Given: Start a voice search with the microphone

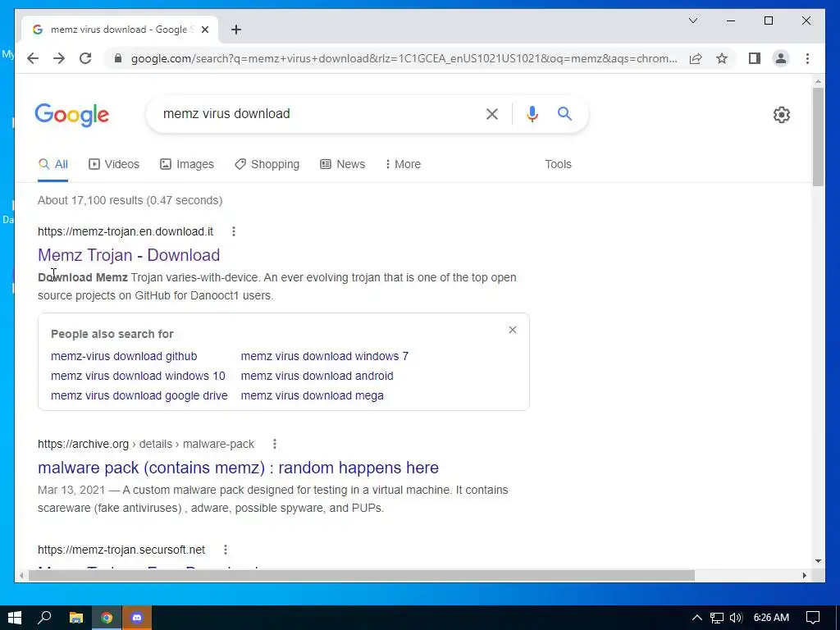Looking at the screenshot, I should coord(532,113).
